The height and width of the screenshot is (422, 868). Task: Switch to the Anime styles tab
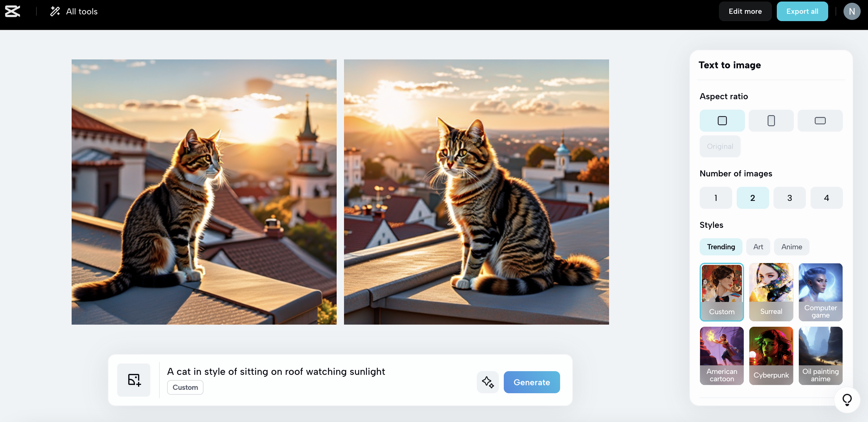click(791, 247)
